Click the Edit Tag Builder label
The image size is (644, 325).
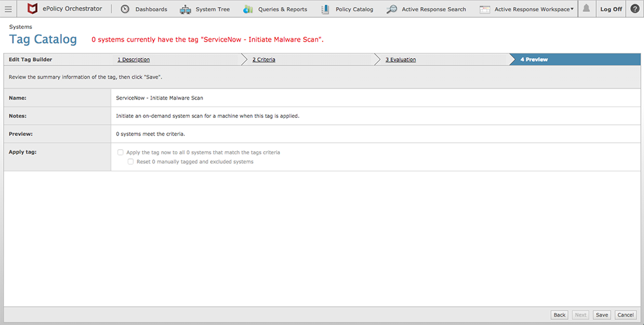[x=30, y=60]
